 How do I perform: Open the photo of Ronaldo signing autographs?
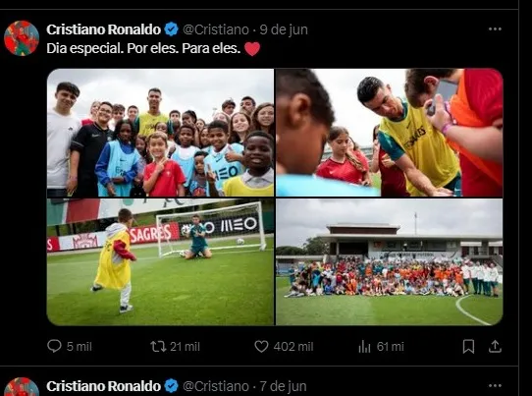390,133
